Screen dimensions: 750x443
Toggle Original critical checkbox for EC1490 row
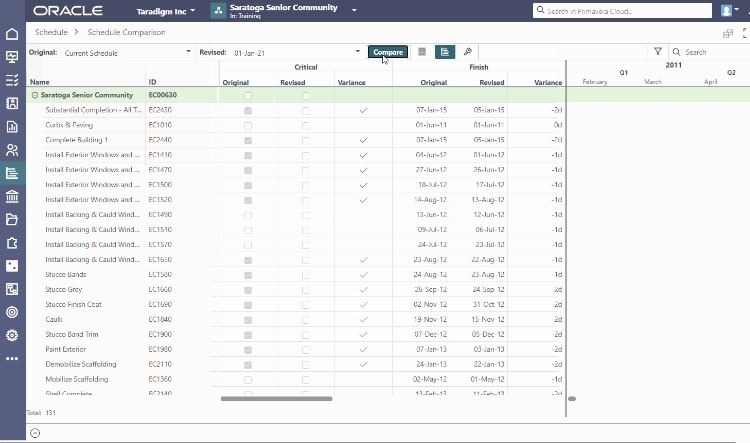point(248,215)
